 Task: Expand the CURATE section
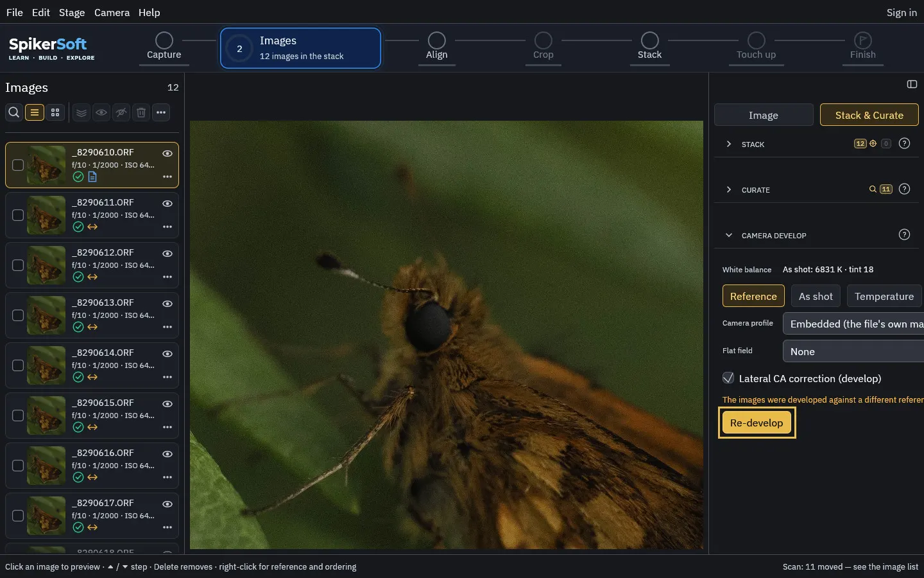coord(728,189)
